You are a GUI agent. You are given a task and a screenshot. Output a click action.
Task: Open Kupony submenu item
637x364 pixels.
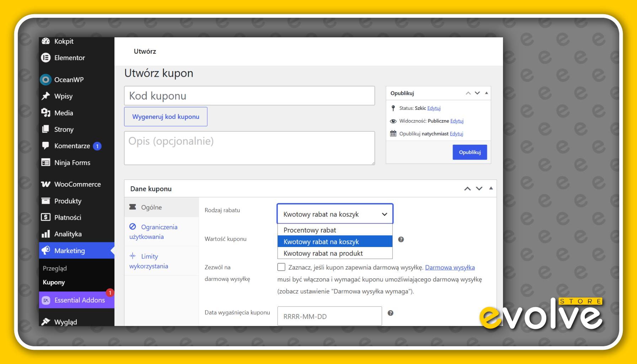point(54,282)
